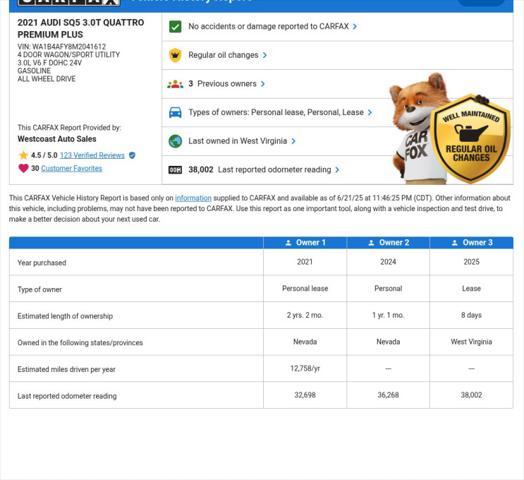Click Last reported odometer reading table label
Screen dimensions: 524x480
67,396
